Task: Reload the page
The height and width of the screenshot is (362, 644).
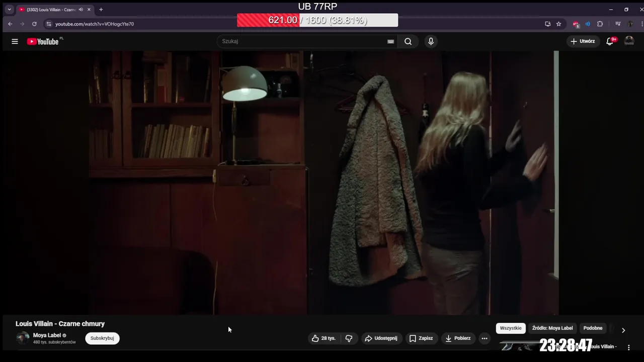Action: (x=34, y=24)
